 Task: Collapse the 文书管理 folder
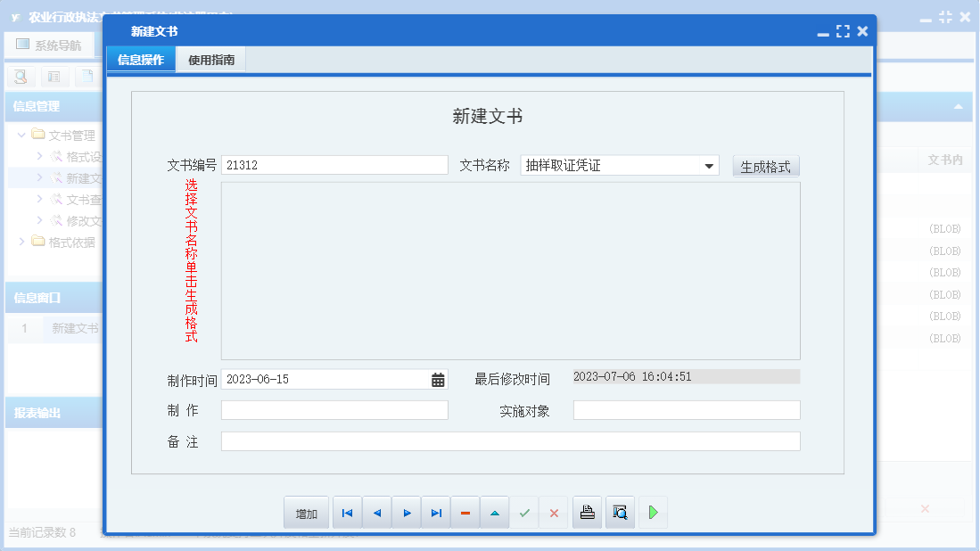tap(21, 135)
